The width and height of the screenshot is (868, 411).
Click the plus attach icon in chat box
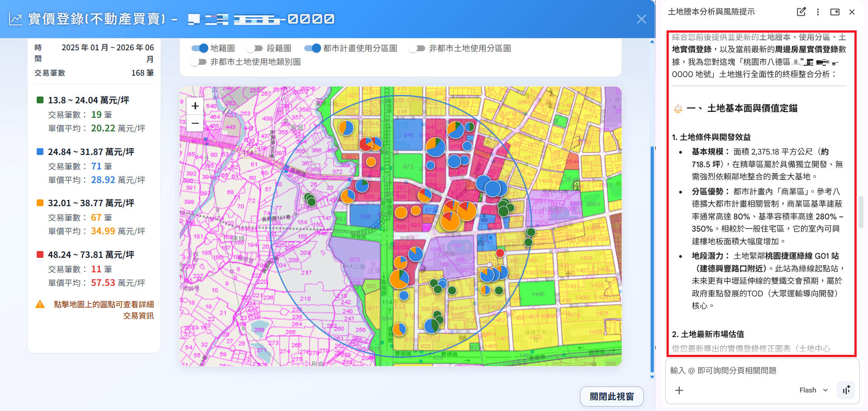(679, 390)
